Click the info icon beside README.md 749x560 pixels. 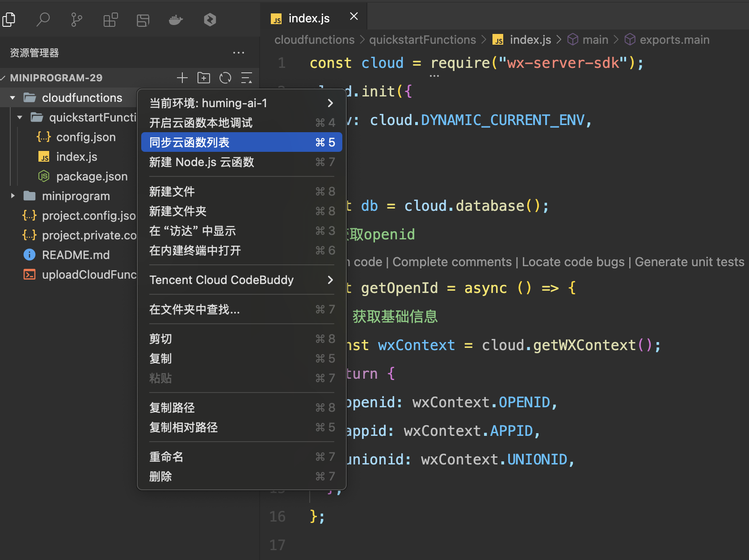coord(29,255)
